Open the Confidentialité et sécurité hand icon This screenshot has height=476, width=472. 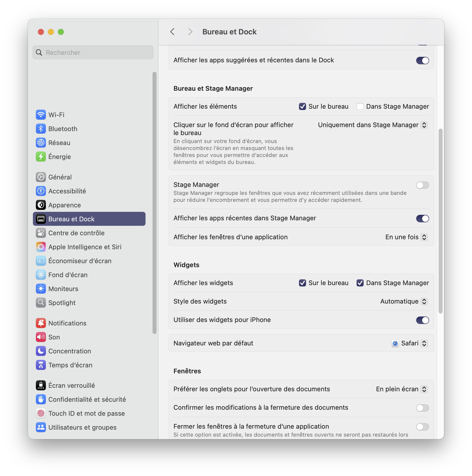[41, 399]
